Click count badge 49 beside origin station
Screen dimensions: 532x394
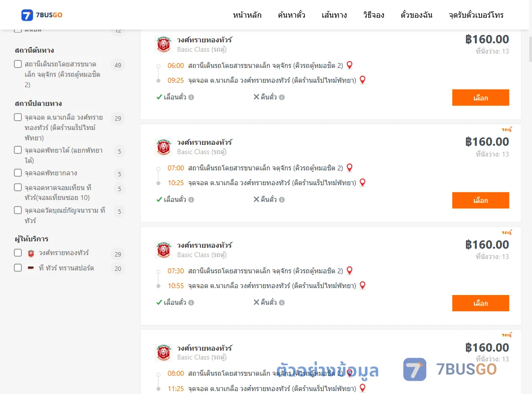(118, 65)
